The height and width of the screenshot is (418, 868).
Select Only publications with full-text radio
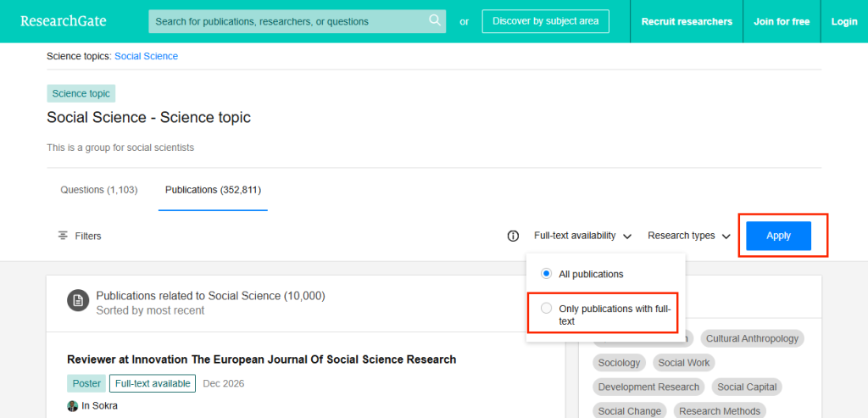547,309
